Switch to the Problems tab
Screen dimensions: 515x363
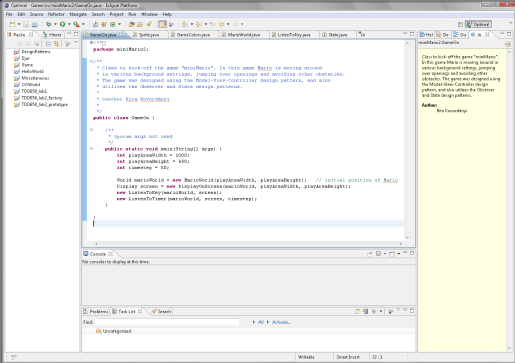[96, 311]
